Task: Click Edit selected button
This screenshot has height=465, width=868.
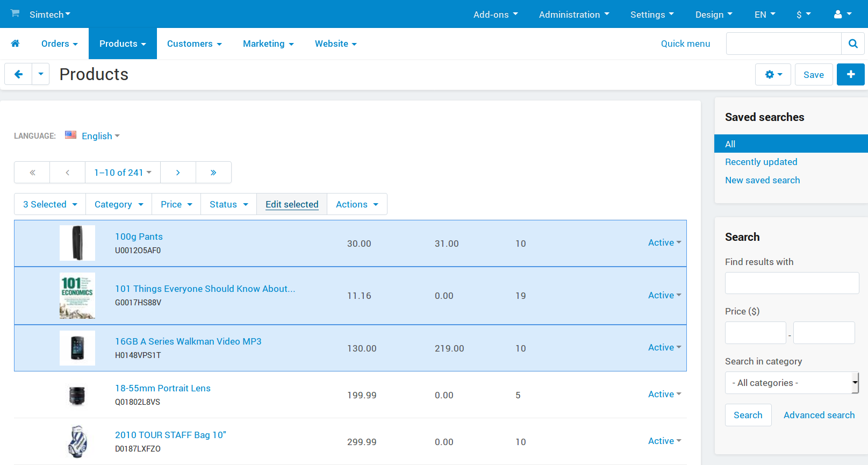Action: tap(292, 204)
